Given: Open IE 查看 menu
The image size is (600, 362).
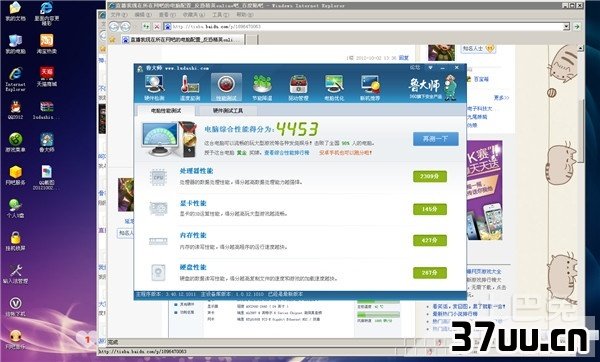Looking at the screenshot, I should pos(167,15).
